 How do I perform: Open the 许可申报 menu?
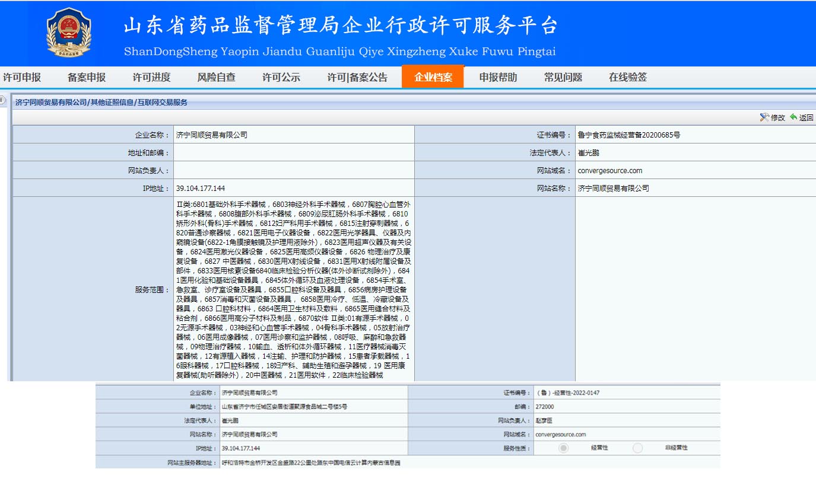[x=22, y=77]
